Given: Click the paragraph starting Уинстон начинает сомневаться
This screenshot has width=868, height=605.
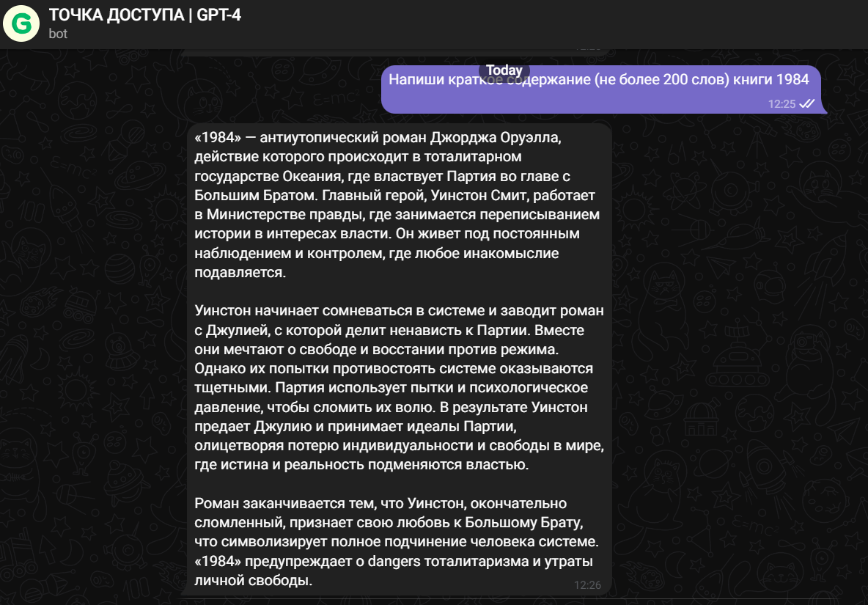Looking at the screenshot, I should tap(399, 387).
